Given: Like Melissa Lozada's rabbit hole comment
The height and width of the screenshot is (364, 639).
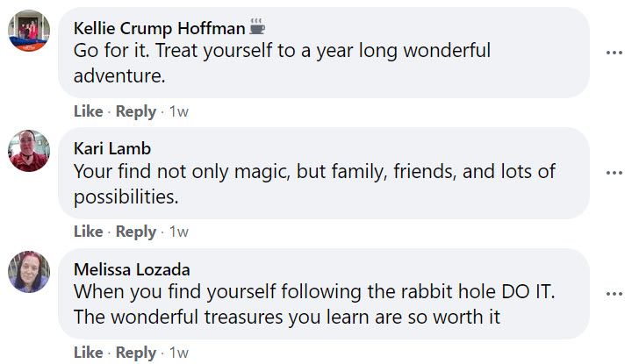Looking at the screenshot, I should point(88,353).
